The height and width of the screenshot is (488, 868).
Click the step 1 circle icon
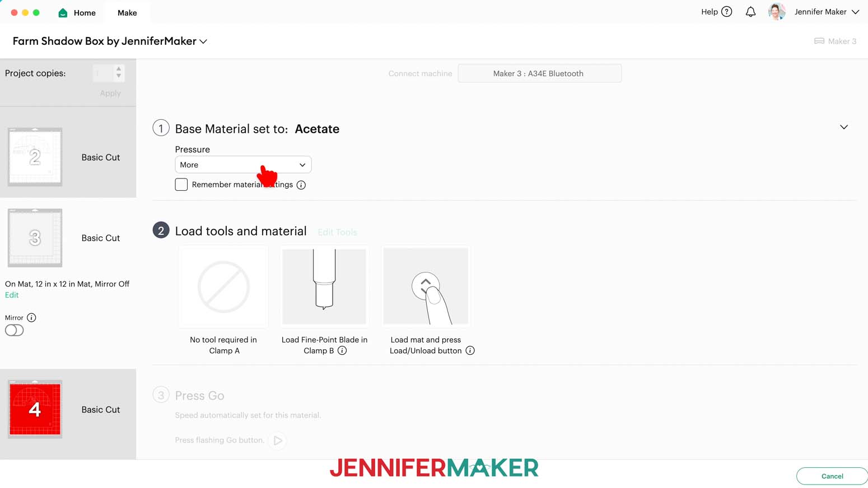(x=161, y=128)
